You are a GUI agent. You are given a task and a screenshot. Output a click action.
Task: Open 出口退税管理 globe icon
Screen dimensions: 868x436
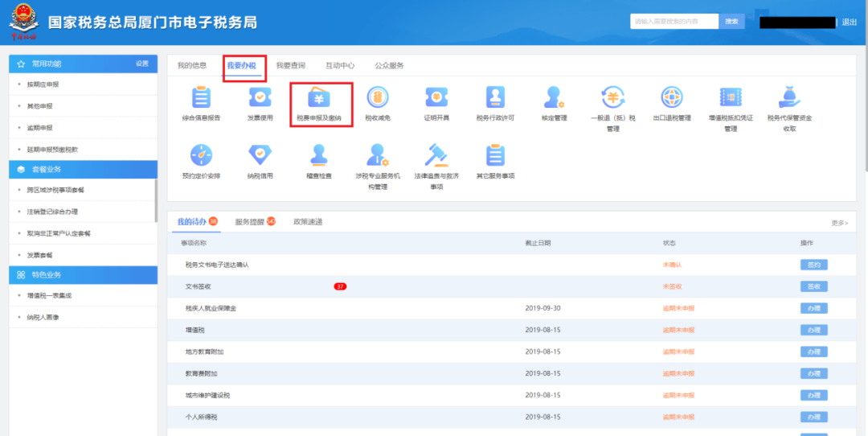pos(672,98)
